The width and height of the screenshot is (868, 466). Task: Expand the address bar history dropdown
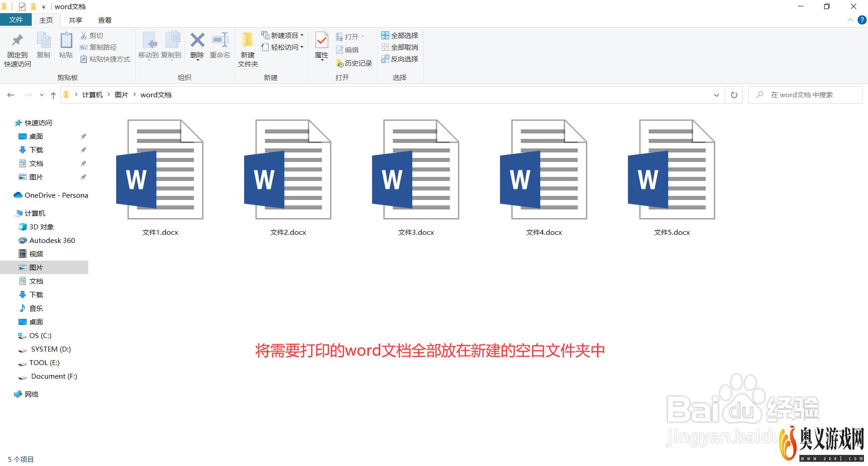click(x=717, y=95)
